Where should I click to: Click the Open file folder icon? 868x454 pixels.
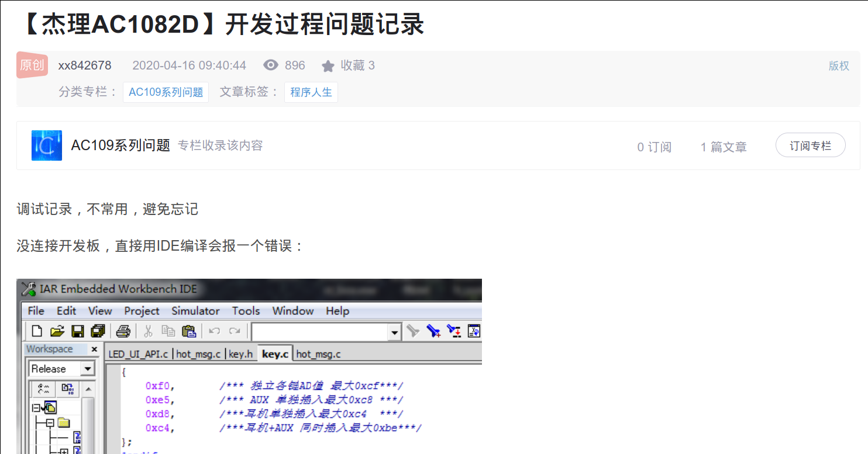tap(57, 331)
